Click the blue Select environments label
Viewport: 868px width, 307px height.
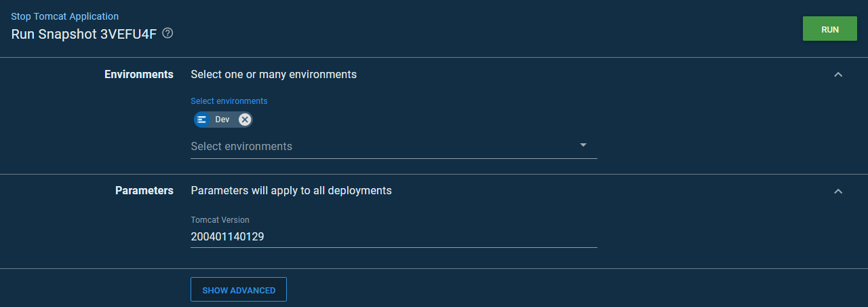229,101
